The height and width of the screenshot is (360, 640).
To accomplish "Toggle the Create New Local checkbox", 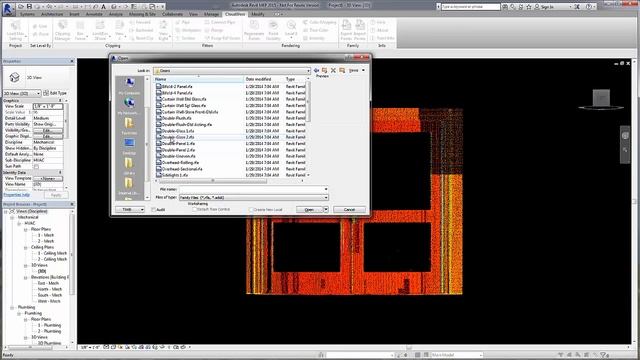I will tap(251, 210).
